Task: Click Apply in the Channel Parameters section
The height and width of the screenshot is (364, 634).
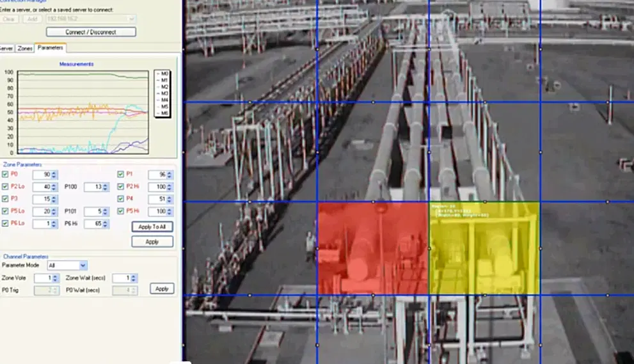Action: click(x=162, y=289)
